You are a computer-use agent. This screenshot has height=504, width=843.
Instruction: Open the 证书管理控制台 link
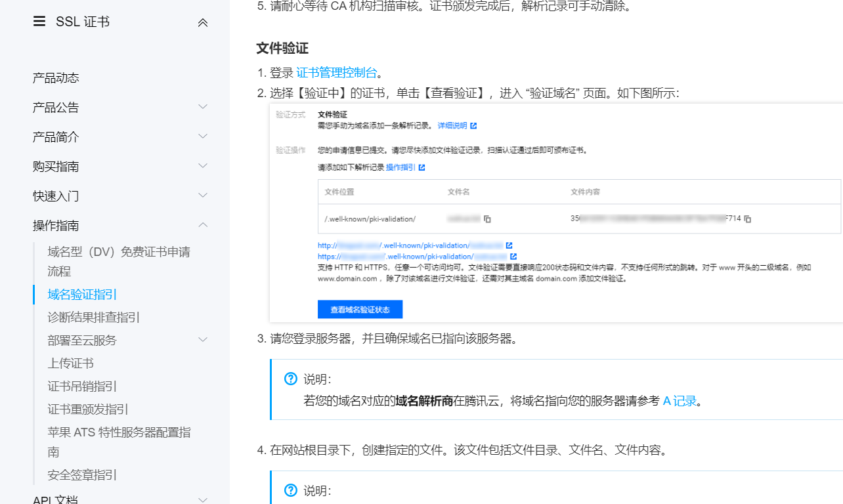pyautogui.click(x=337, y=73)
